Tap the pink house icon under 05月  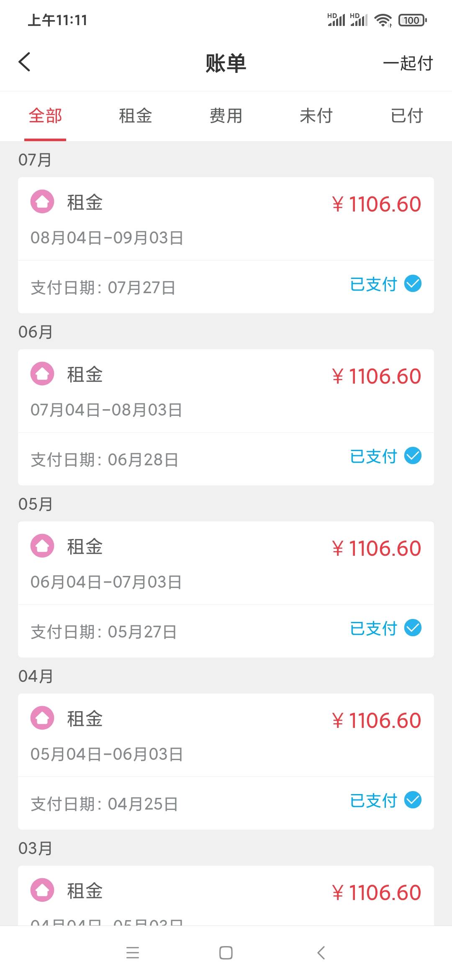42,546
